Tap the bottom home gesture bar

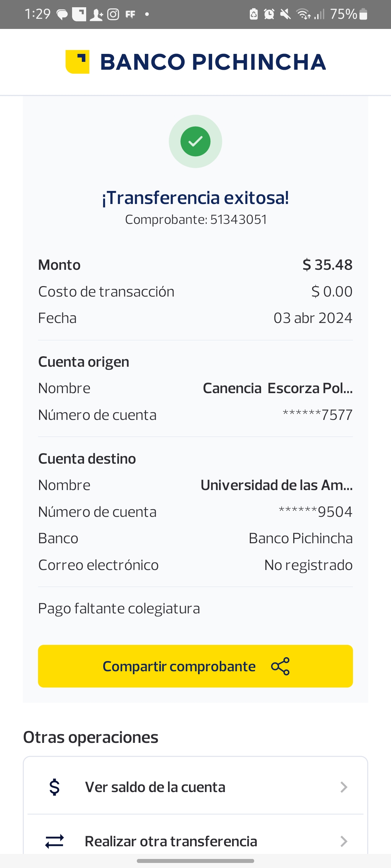(x=195, y=861)
